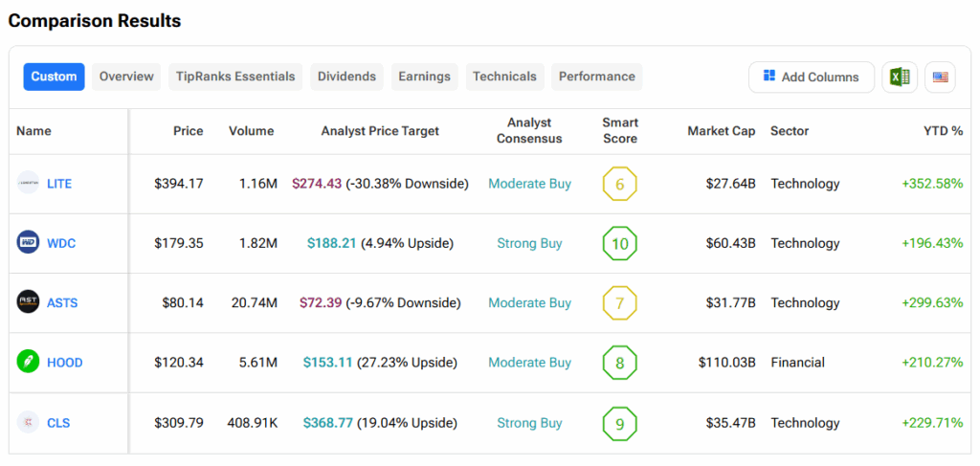Click WDC's Strong Buy consensus link

(x=529, y=243)
